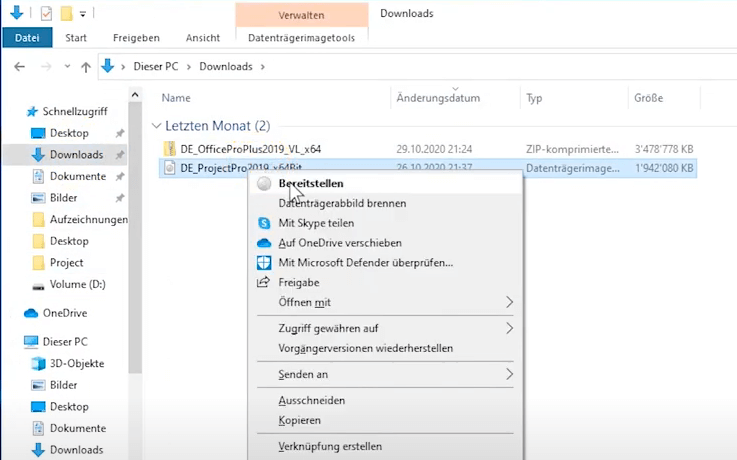This screenshot has height=460, width=737.
Task: Open recent locations dropdown beside forward arrow
Action: click(64, 66)
